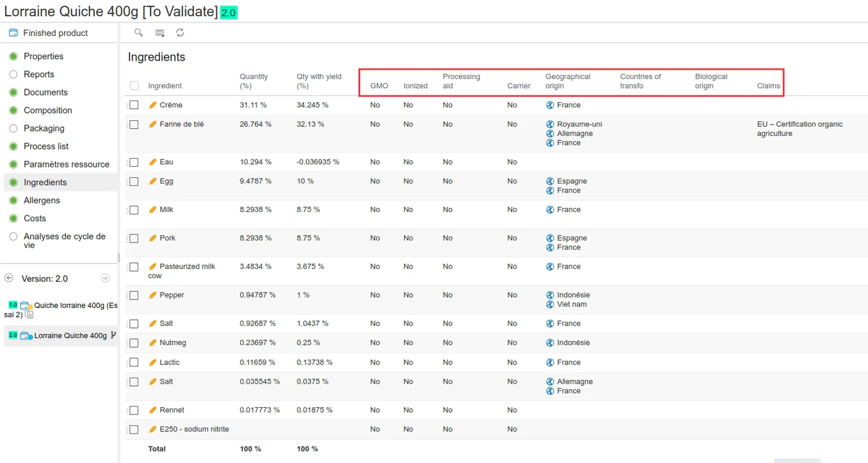Check the E250 - sodium nitrite checkbox

[134, 429]
